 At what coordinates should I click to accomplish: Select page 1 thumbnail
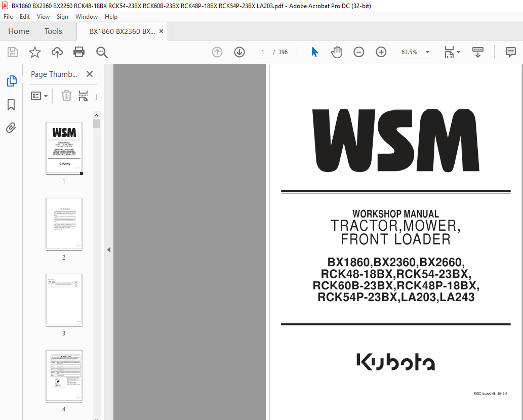coord(64,148)
